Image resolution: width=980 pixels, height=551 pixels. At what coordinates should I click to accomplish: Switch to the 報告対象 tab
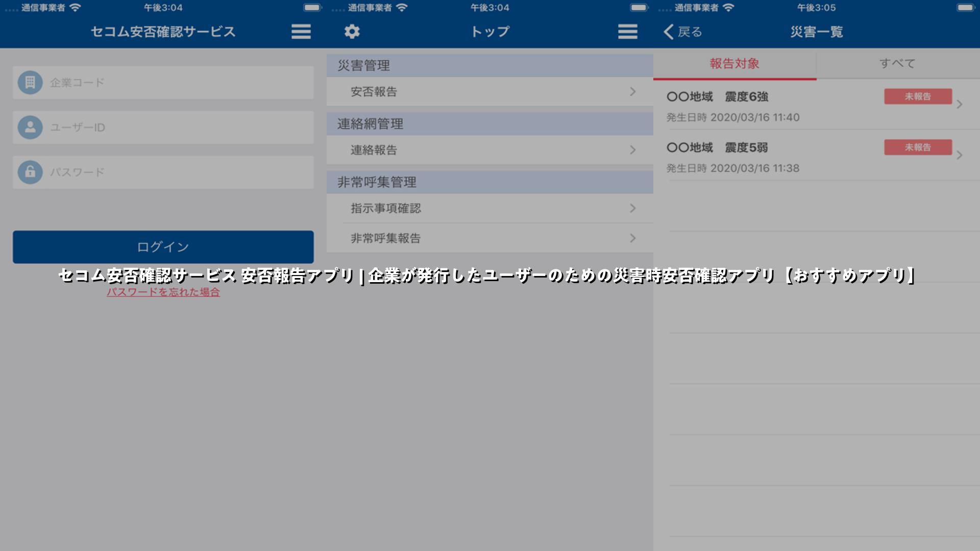[734, 64]
